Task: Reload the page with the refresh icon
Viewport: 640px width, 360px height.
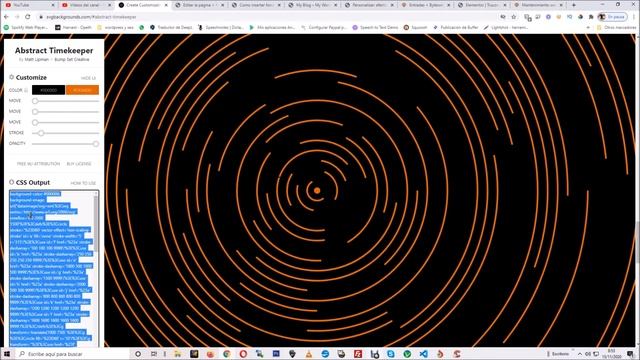Action: pos(27,17)
